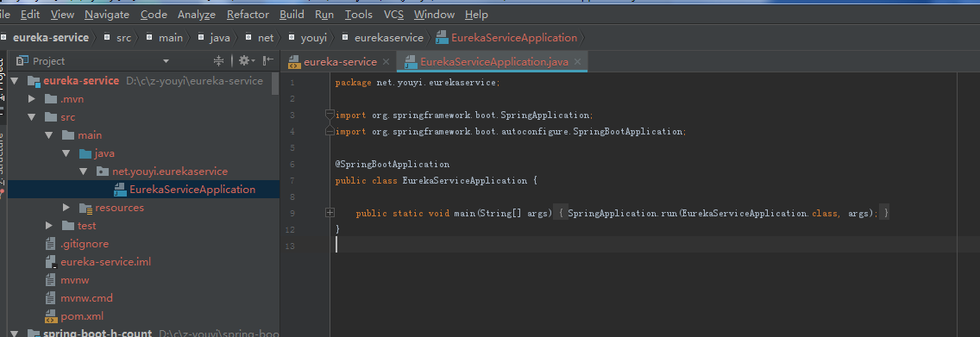
Task: Open the Project view dropdown
Action: click(166, 61)
